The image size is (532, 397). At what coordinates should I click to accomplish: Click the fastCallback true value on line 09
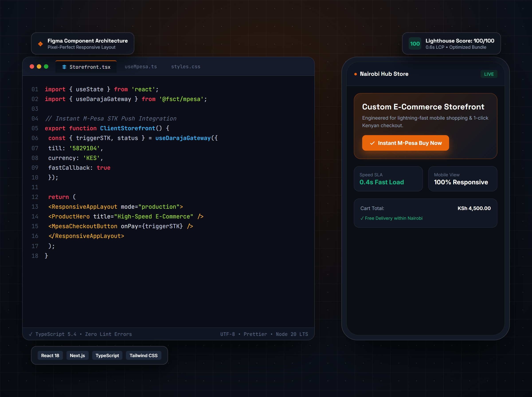(x=103, y=168)
